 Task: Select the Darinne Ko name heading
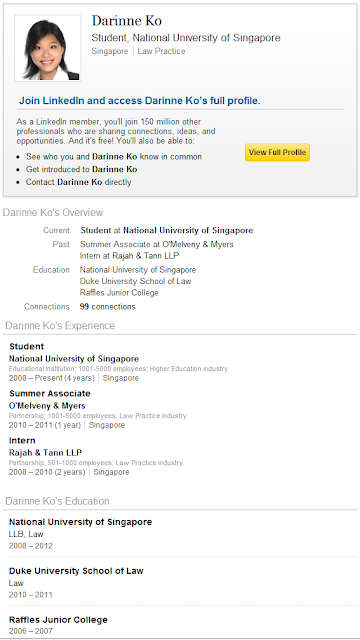tap(127, 20)
